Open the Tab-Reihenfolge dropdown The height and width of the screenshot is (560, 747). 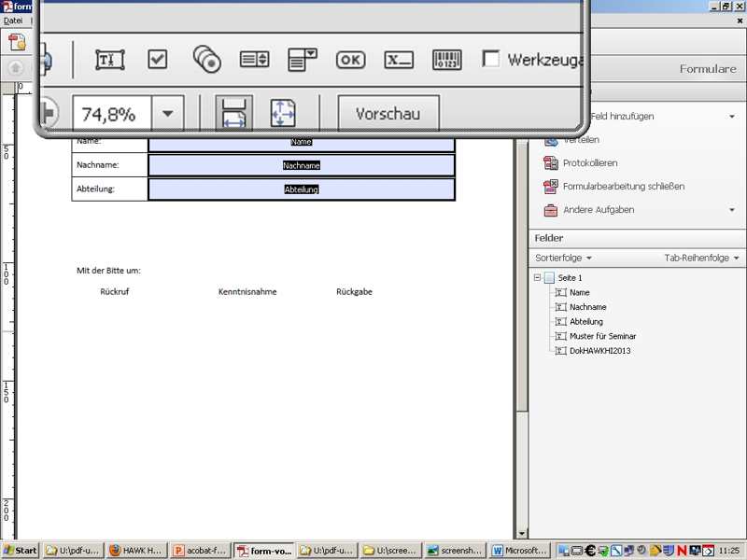tap(701, 258)
